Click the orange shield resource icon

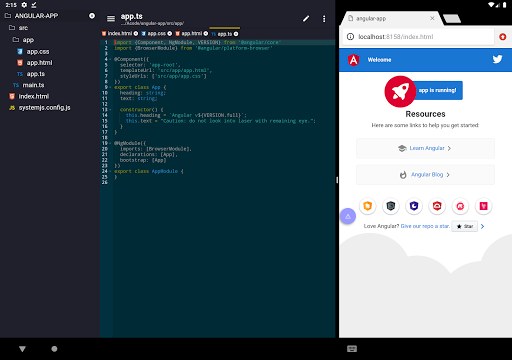(368, 206)
